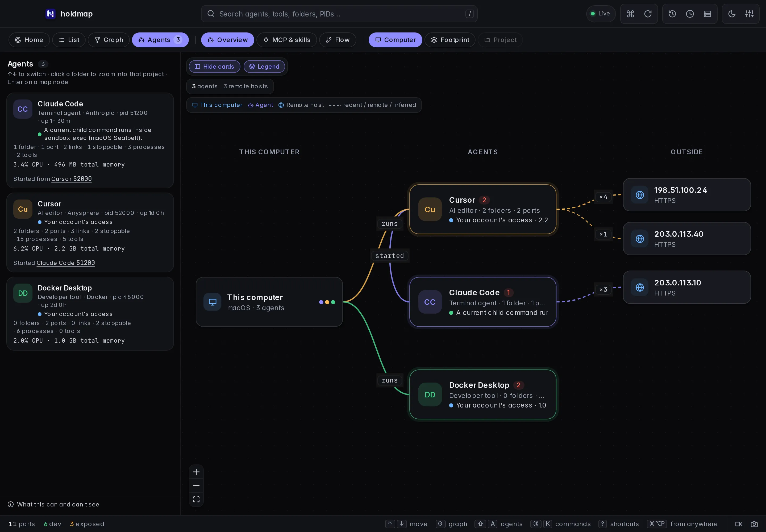
Task: Select the MCP & skills tab
Action: [287, 40]
